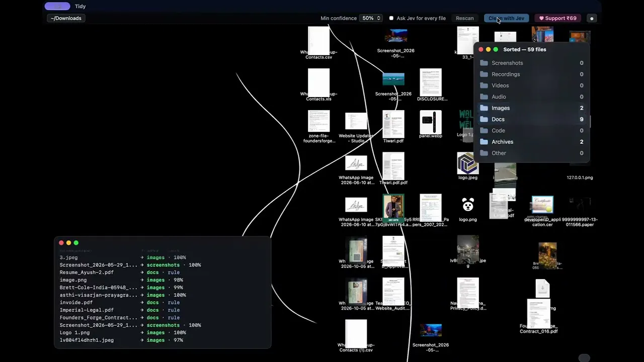Click the Clean with Jev button

click(506, 19)
